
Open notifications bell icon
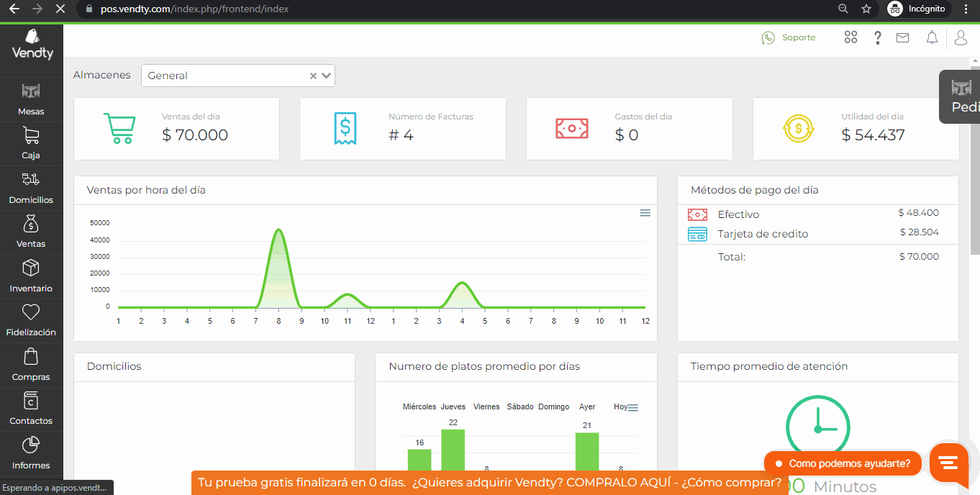[932, 38]
